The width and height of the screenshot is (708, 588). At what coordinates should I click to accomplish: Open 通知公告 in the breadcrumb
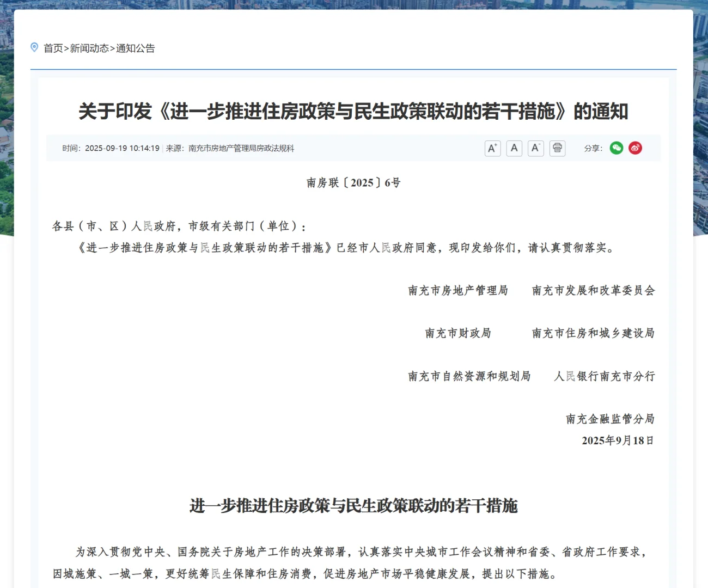[x=136, y=48]
